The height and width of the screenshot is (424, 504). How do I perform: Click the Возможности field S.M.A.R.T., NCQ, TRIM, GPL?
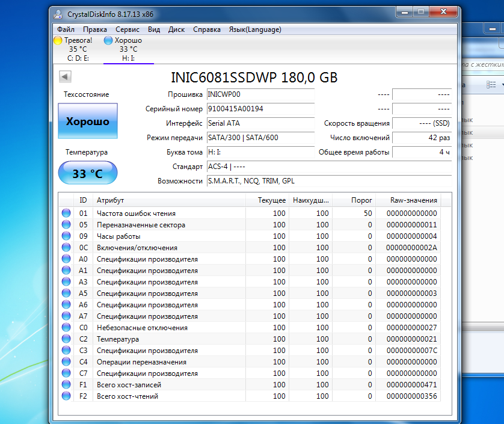tap(330, 181)
